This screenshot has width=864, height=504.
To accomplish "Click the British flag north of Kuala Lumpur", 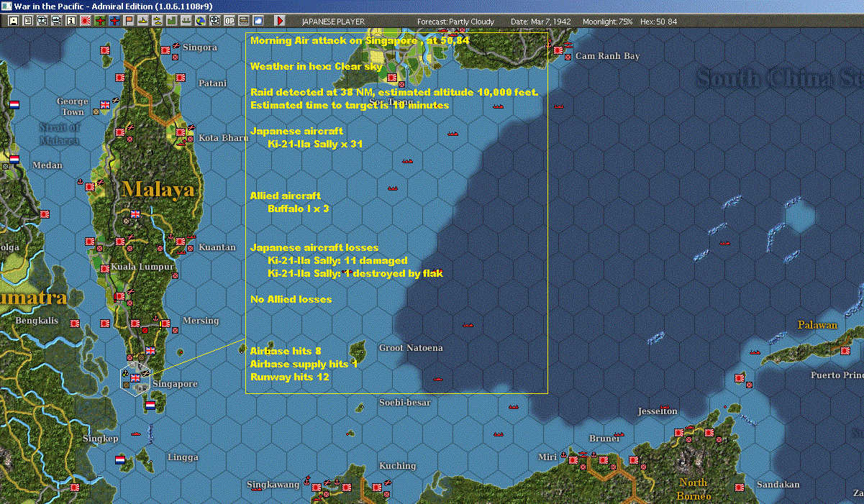I will coord(135,214).
